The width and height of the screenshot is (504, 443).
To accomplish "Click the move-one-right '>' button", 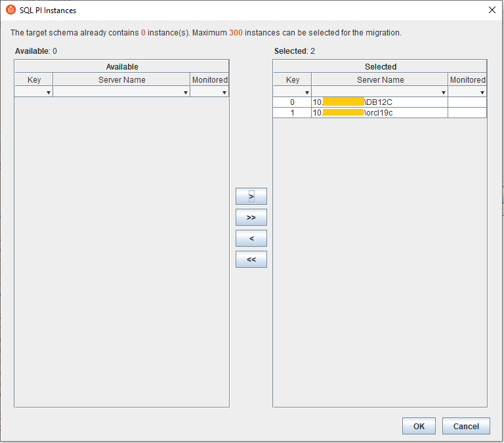I will [251, 196].
